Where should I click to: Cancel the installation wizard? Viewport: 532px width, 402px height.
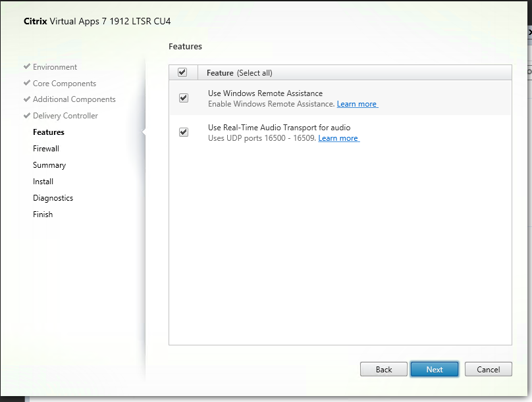pos(489,369)
